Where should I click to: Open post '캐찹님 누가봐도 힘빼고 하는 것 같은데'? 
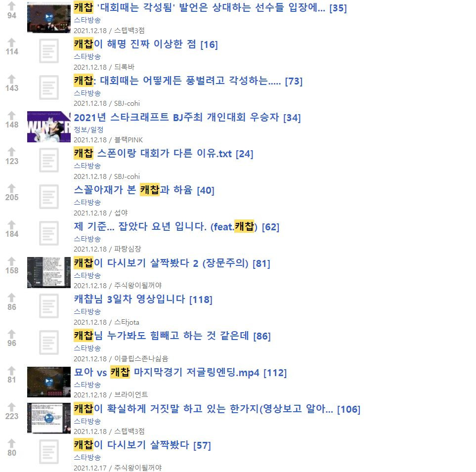[x=162, y=336]
